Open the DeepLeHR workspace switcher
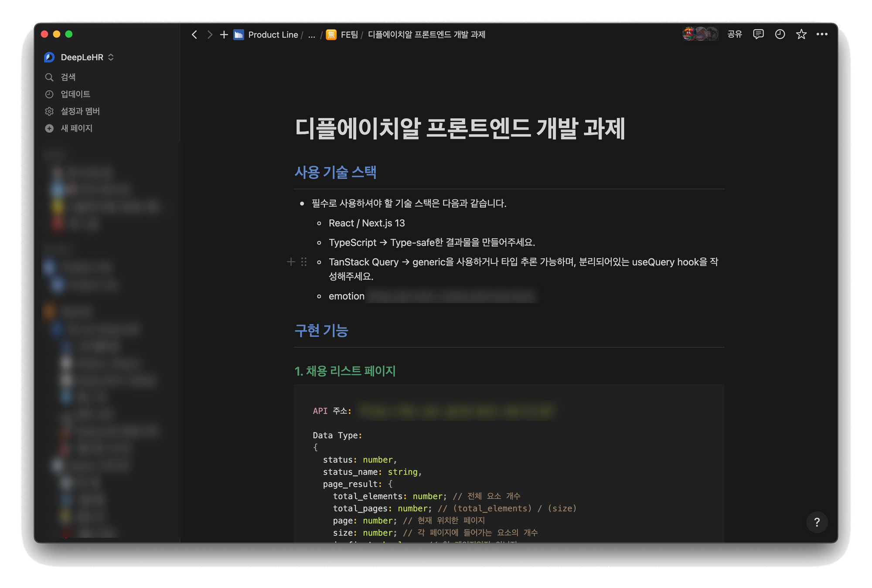872x588 pixels. coord(88,57)
